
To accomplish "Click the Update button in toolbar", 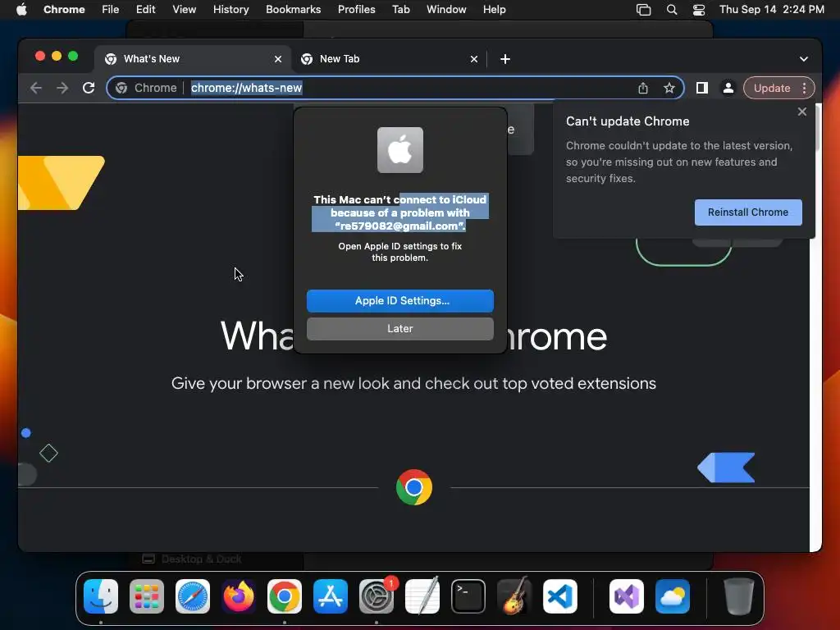I will [771, 88].
